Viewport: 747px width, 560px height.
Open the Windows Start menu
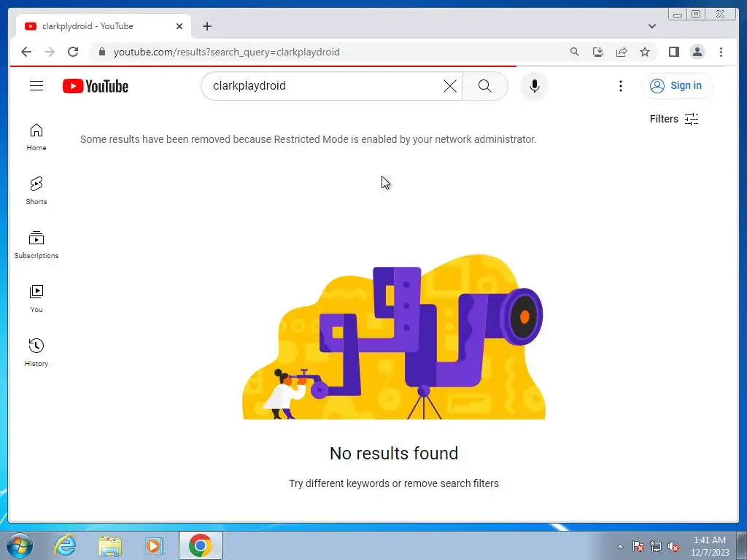[x=20, y=545]
